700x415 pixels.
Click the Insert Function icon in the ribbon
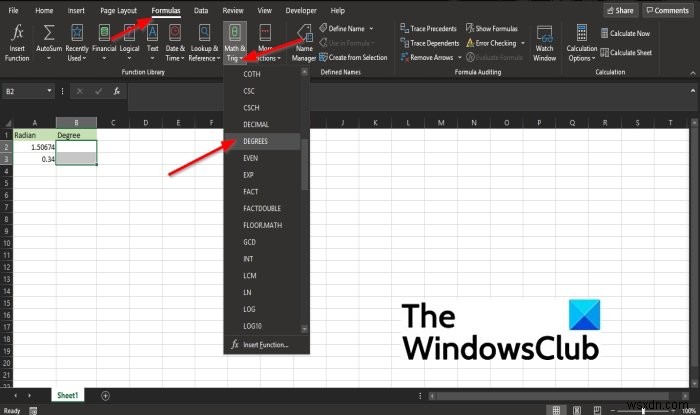point(17,43)
